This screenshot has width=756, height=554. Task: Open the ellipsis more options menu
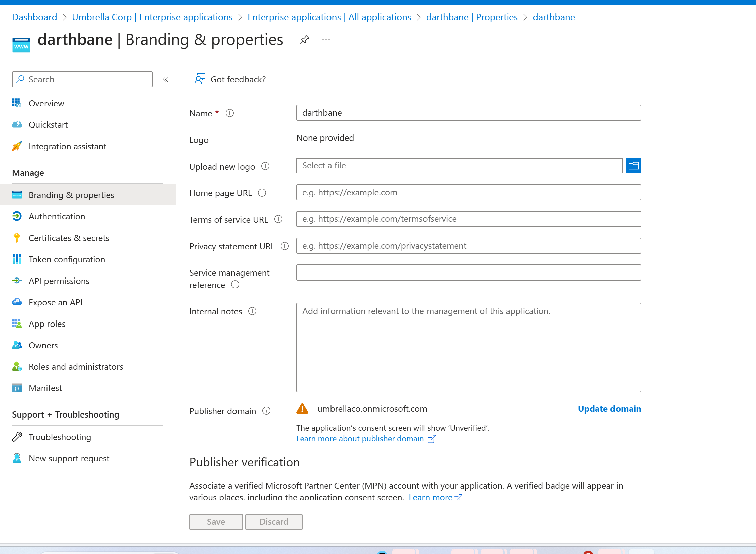click(x=326, y=40)
